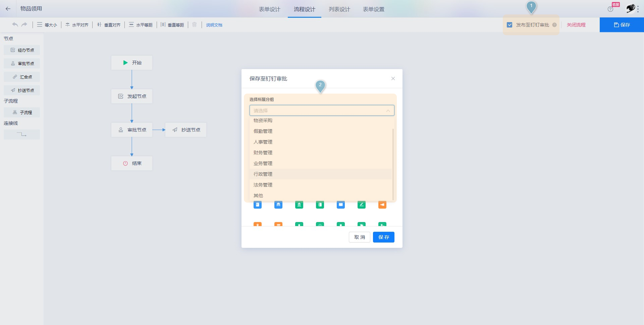
Task: Click the undo arrow in toolbar
Action: 15,24
